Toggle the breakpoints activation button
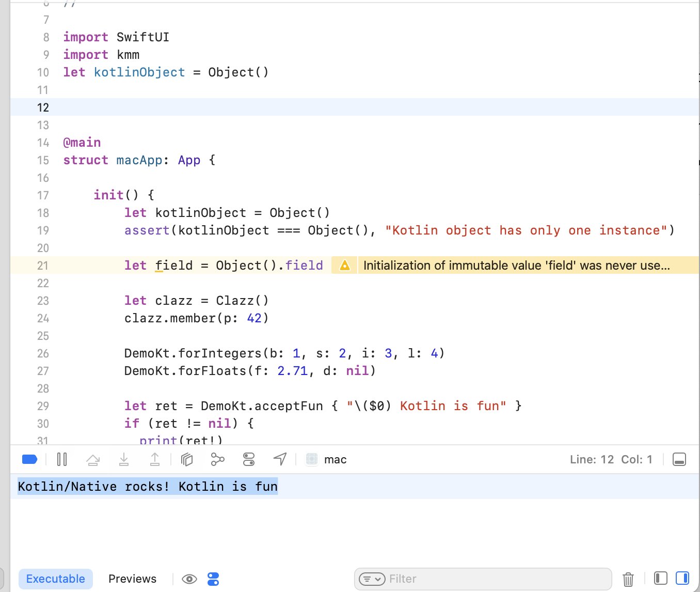 [x=29, y=459]
